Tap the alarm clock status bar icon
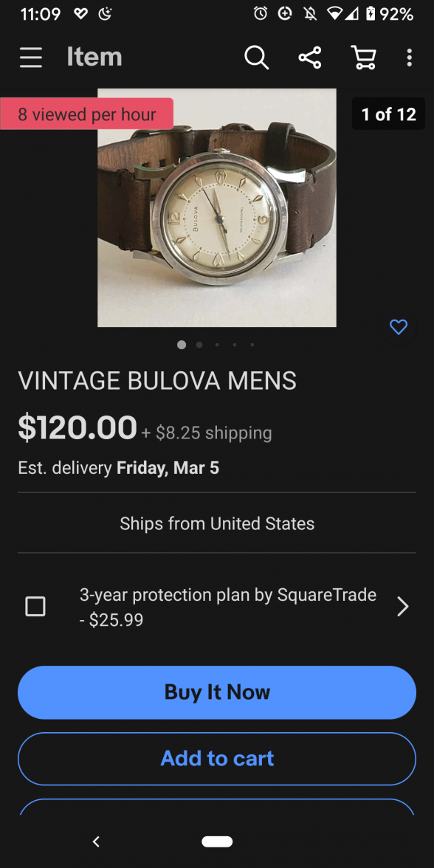 [260, 13]
